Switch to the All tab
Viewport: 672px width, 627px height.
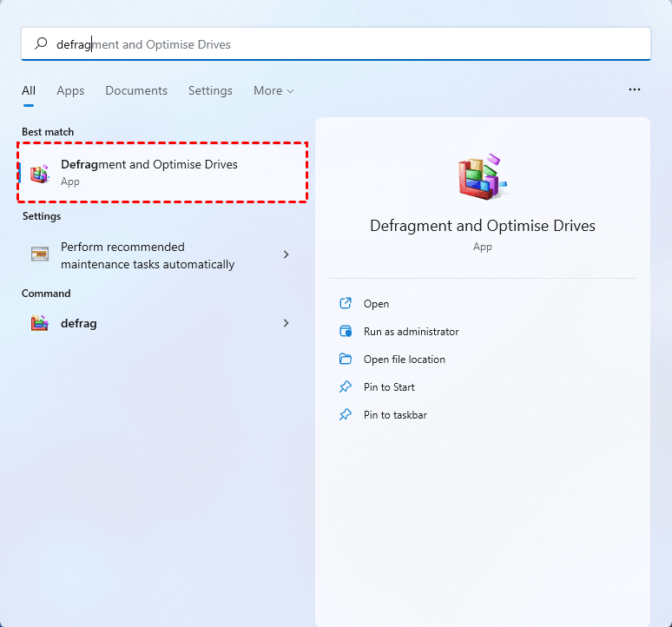(29, 90)
